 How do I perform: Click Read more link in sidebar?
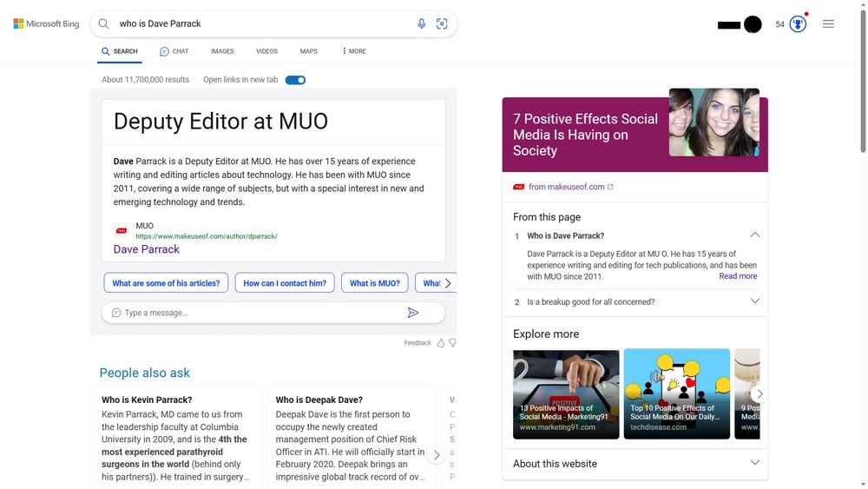coord(738,276)
